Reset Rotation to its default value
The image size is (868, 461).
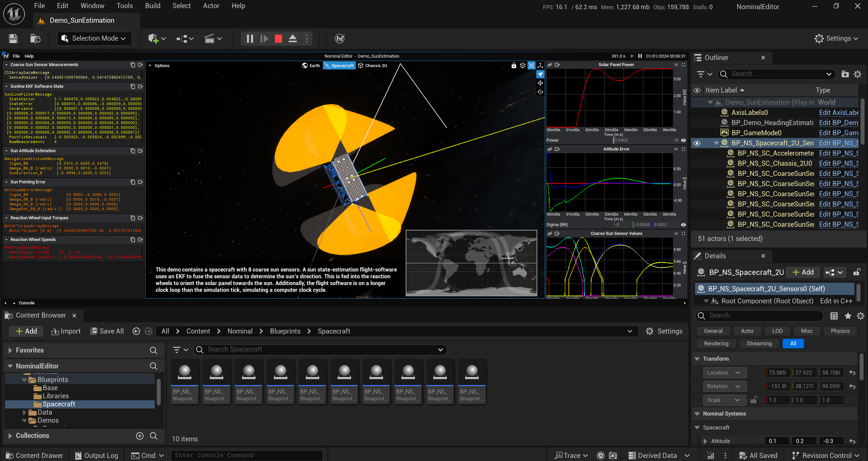click(x=852, y=386)
